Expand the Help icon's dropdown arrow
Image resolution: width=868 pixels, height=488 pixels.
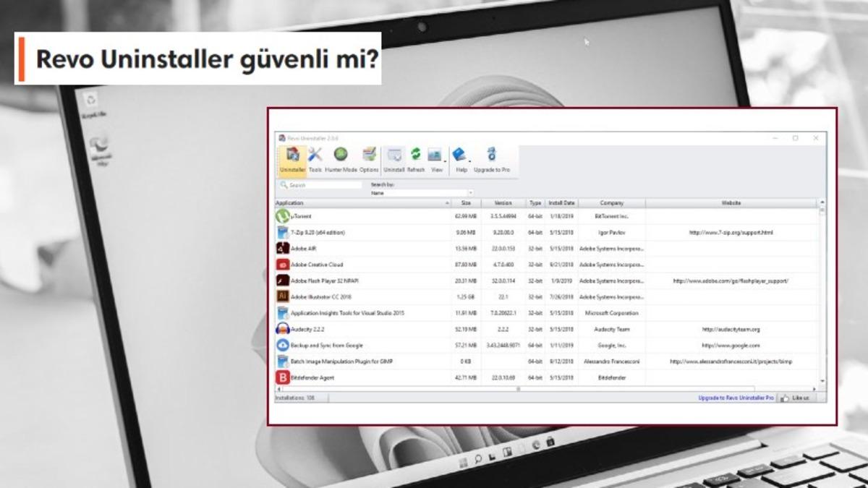pyautogui.click(x=469, y=162)
